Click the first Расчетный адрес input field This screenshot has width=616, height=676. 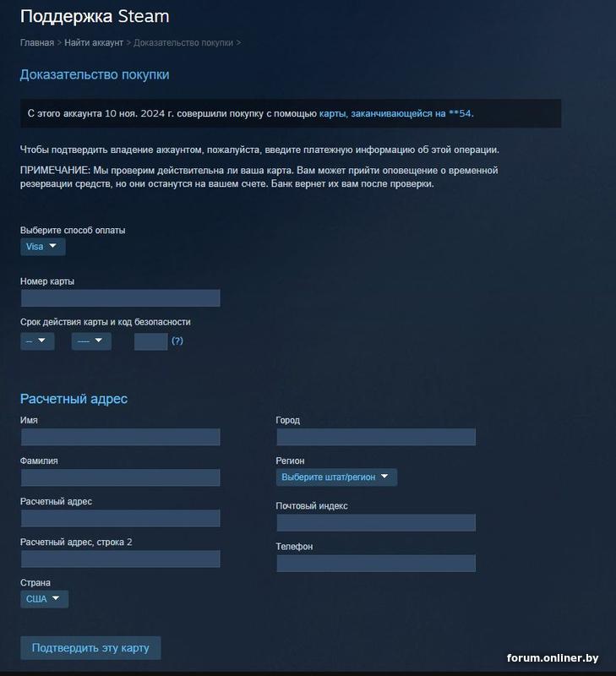(121, 518)
